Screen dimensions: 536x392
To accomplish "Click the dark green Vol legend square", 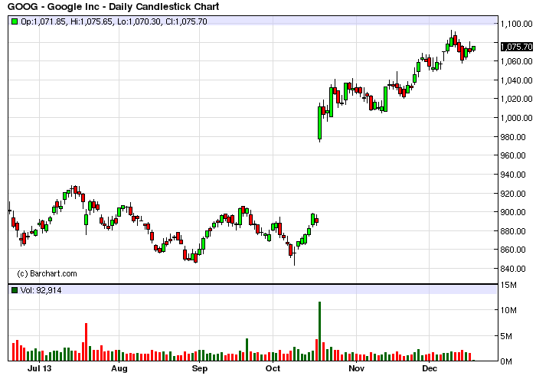I will [x=15, y=290].
